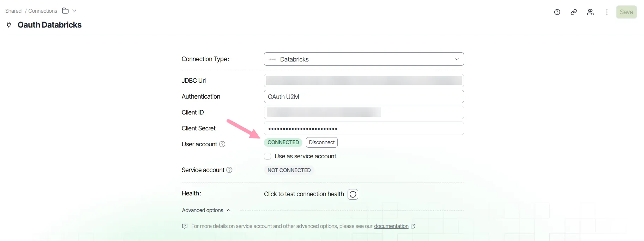Open the Connection Type dropdown

coord(364,59)
